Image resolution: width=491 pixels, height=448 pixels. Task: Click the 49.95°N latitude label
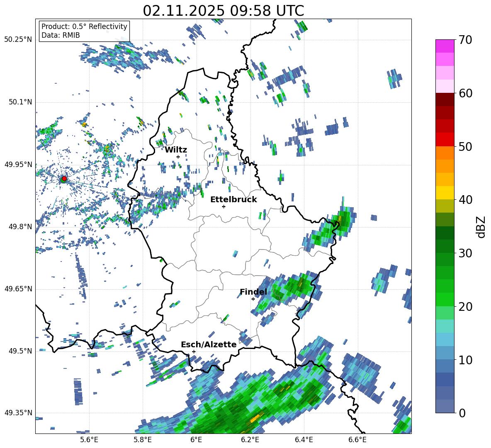[x=18, y=165]
